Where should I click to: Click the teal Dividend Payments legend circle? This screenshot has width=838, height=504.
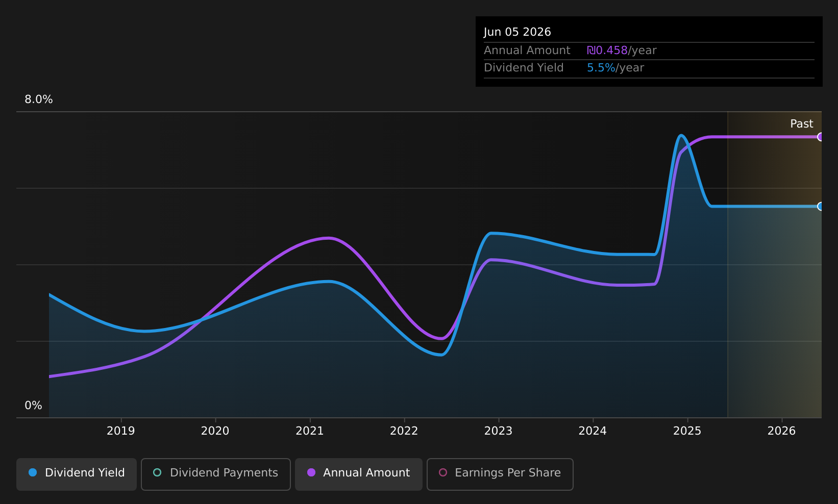point(157,472)
